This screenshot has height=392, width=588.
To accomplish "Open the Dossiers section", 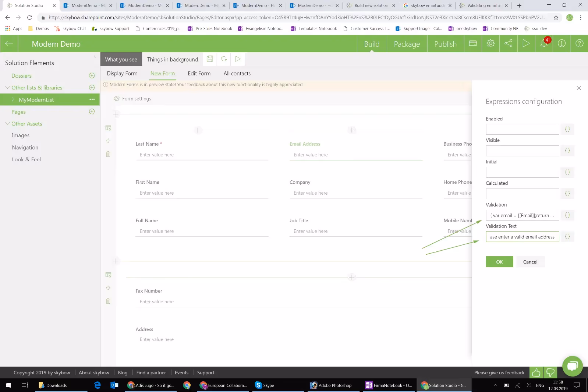I will click(21, 75).
